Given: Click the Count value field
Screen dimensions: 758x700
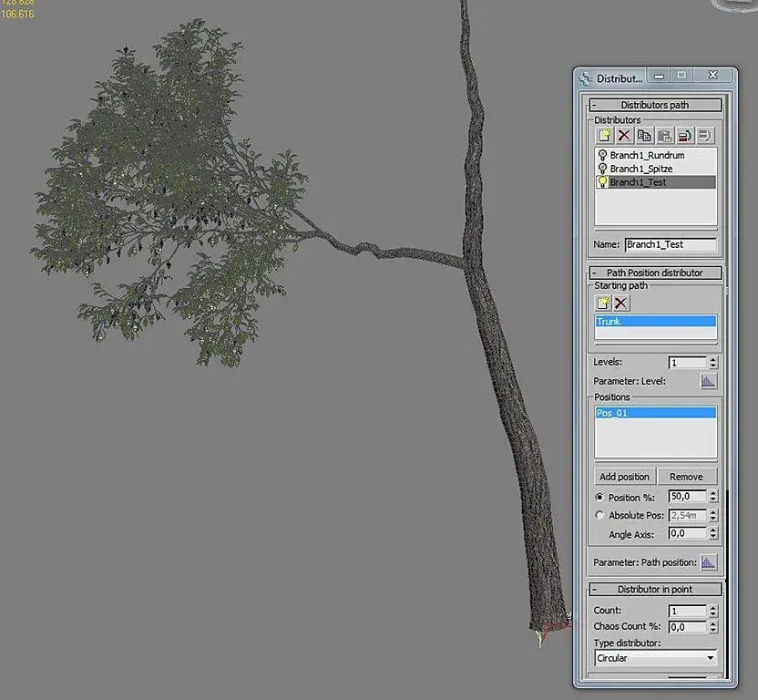Looking at the screenshot, I should 688,611.
